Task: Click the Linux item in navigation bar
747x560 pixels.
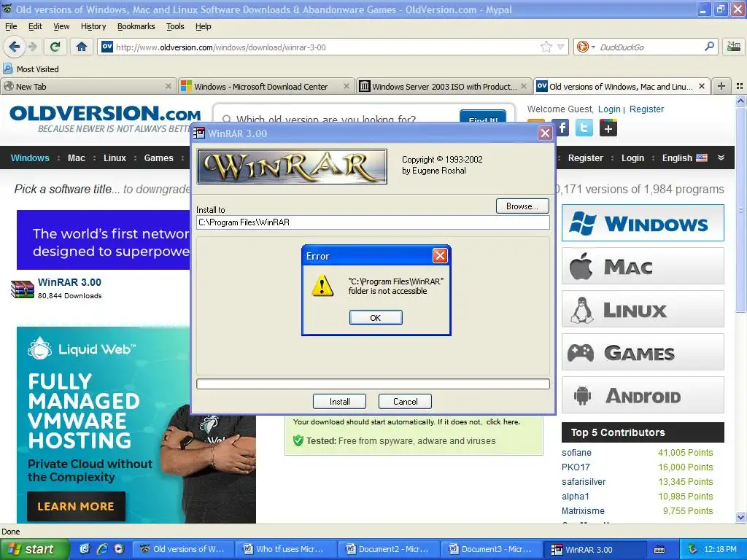Action: (115, 157)
